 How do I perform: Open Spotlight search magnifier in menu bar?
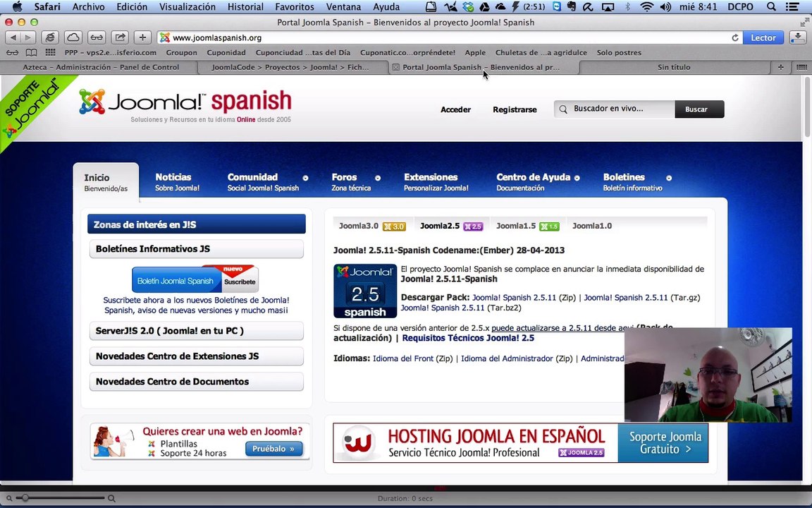tap(771, 7)
